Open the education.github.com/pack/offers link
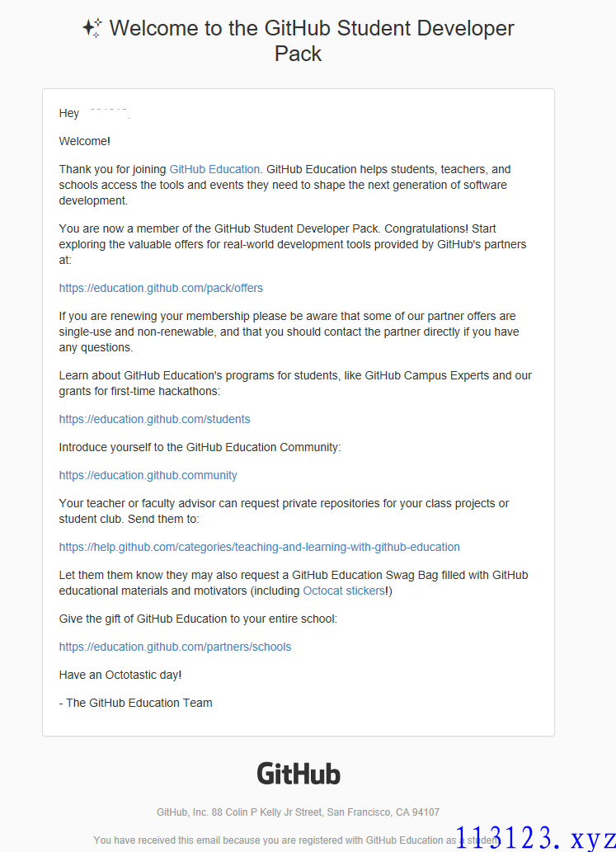 [161, 288]
